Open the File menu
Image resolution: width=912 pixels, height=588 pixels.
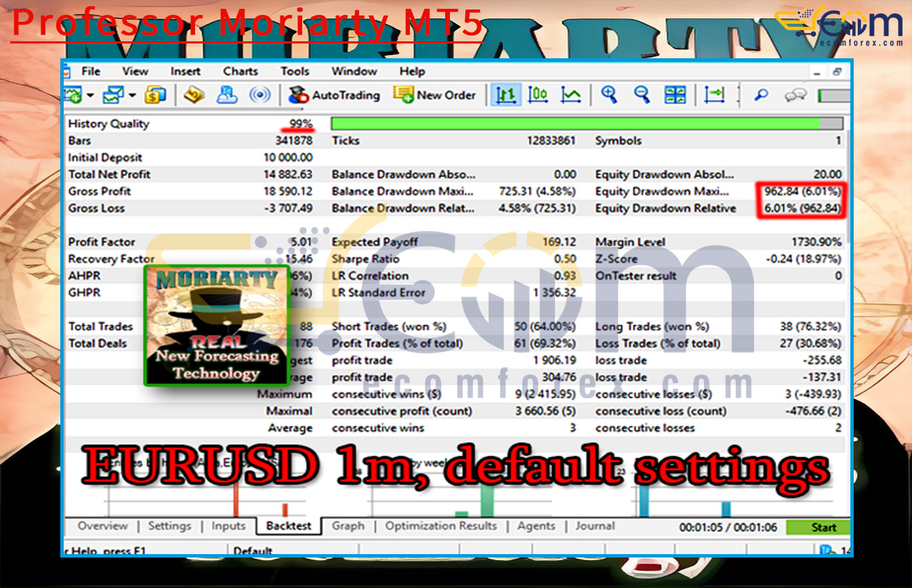91,71
